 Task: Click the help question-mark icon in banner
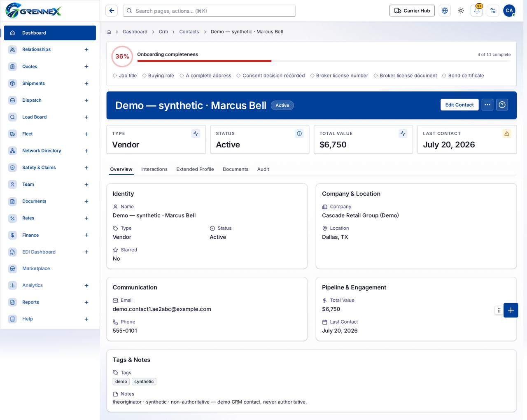pyautogui.click(x=502, y=105)
